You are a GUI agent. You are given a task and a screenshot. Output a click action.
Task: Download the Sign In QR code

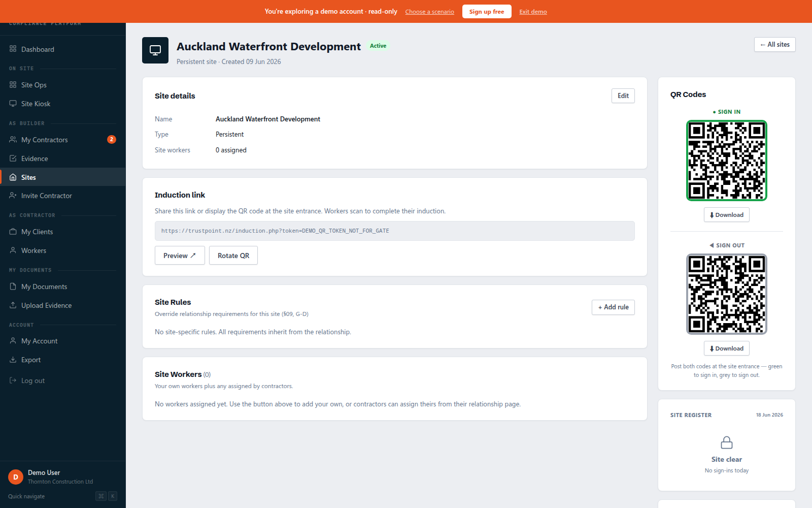tap(727, 215)
